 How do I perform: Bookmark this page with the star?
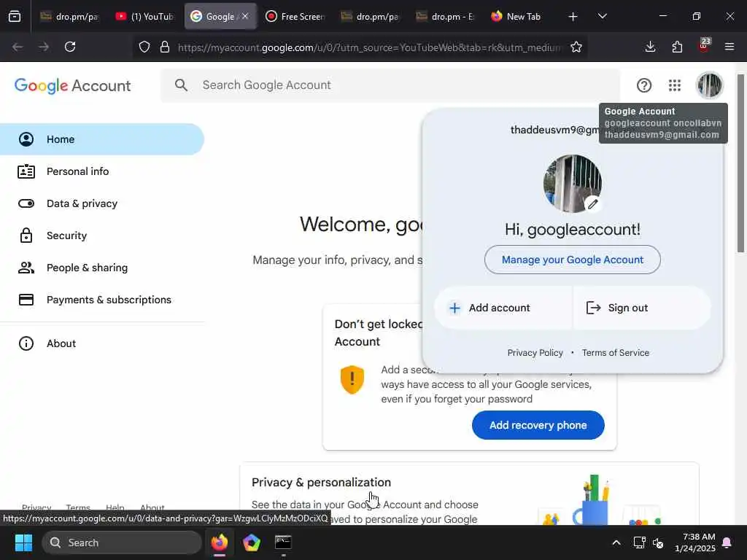click(x=576, y=47)
